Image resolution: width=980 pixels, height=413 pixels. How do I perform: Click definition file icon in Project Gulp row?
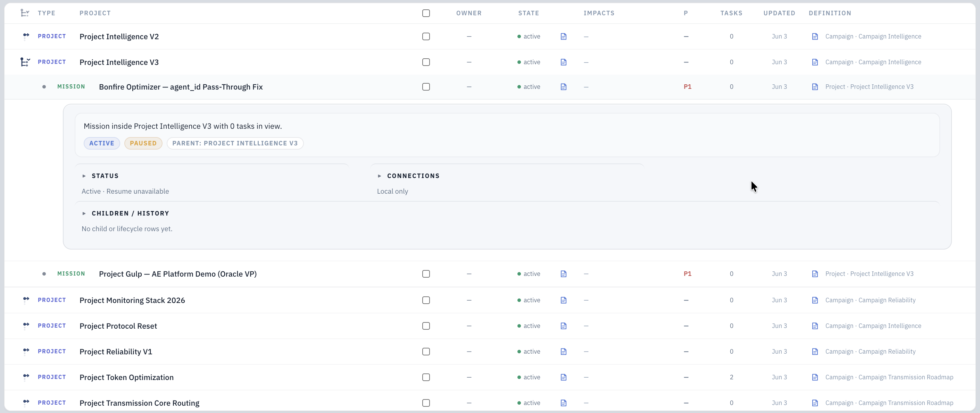click(x=815, y=274)
